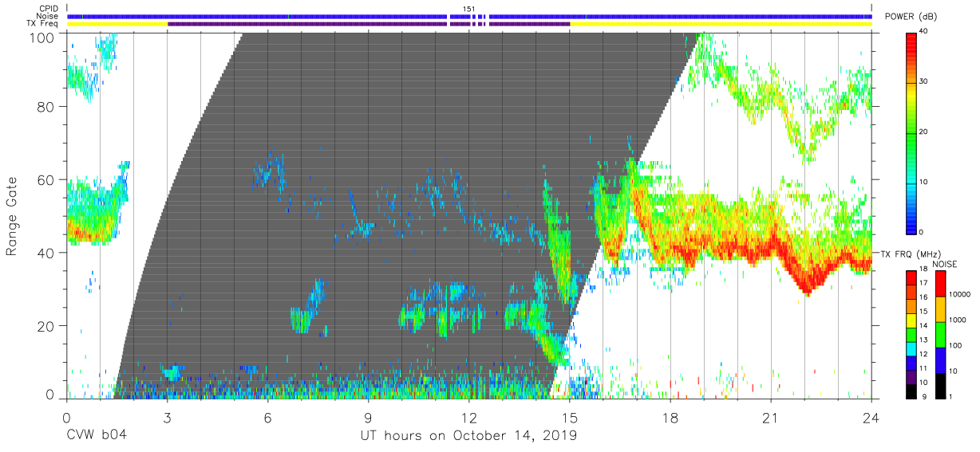Select the UT hours on October 14, 2019 title
Viewport: 980px width, 452px height.
click(468, 436)
